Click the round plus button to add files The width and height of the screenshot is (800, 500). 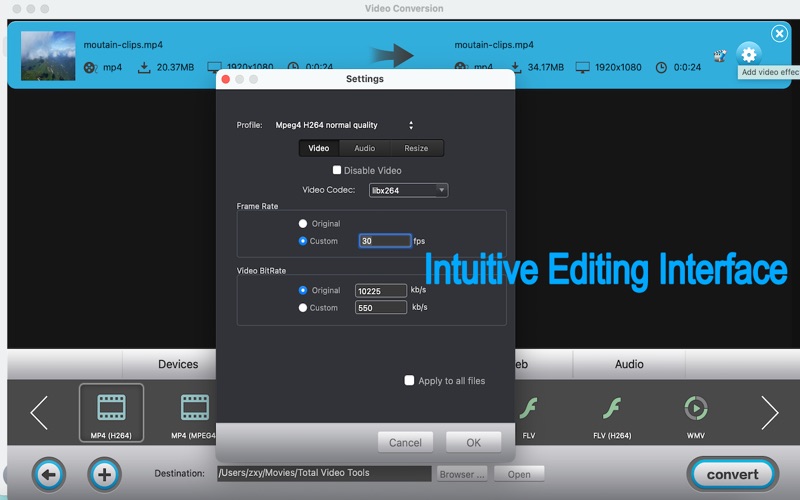pyautogui.click(x=105, y=473)
